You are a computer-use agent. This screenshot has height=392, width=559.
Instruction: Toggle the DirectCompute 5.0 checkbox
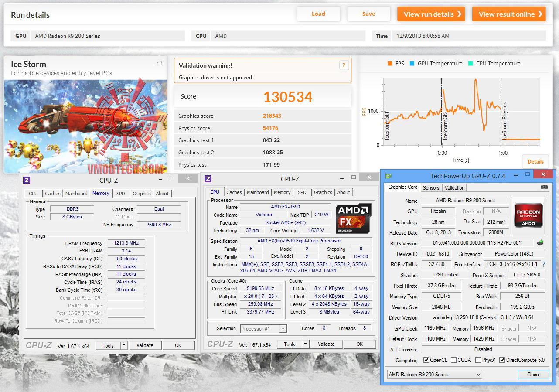502,360
